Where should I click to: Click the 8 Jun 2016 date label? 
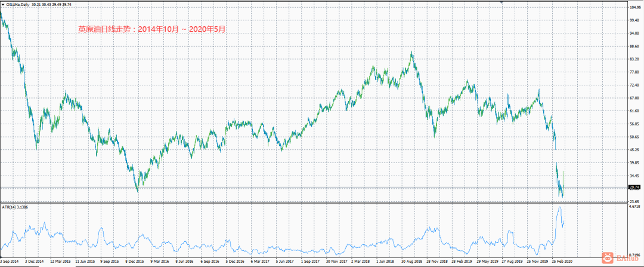[184, 261]
